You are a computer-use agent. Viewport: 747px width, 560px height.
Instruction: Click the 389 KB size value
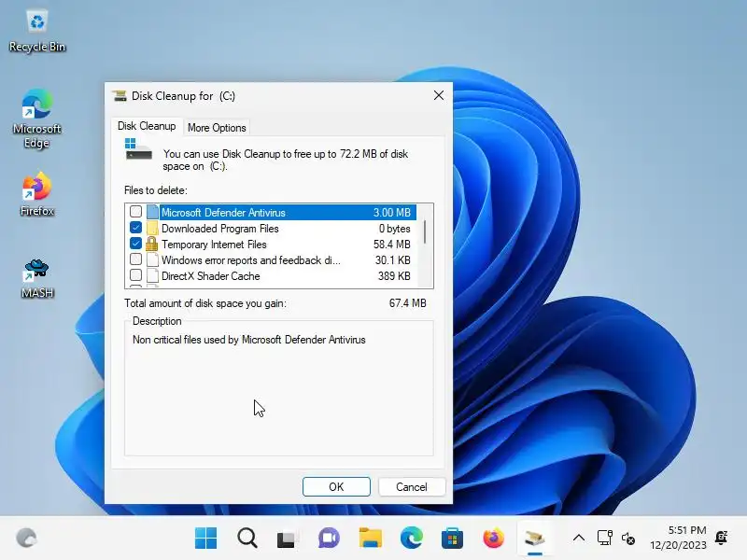[x=394, y=276]
